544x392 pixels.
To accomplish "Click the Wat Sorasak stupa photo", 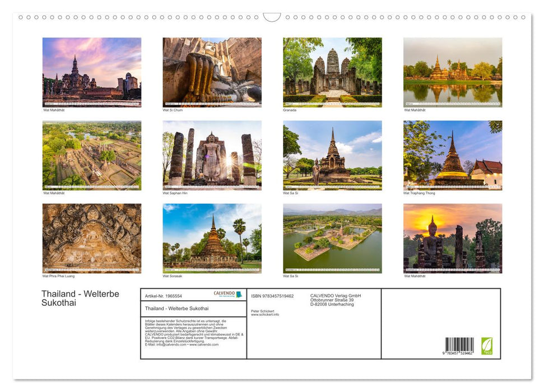I will tap(212, 237).
